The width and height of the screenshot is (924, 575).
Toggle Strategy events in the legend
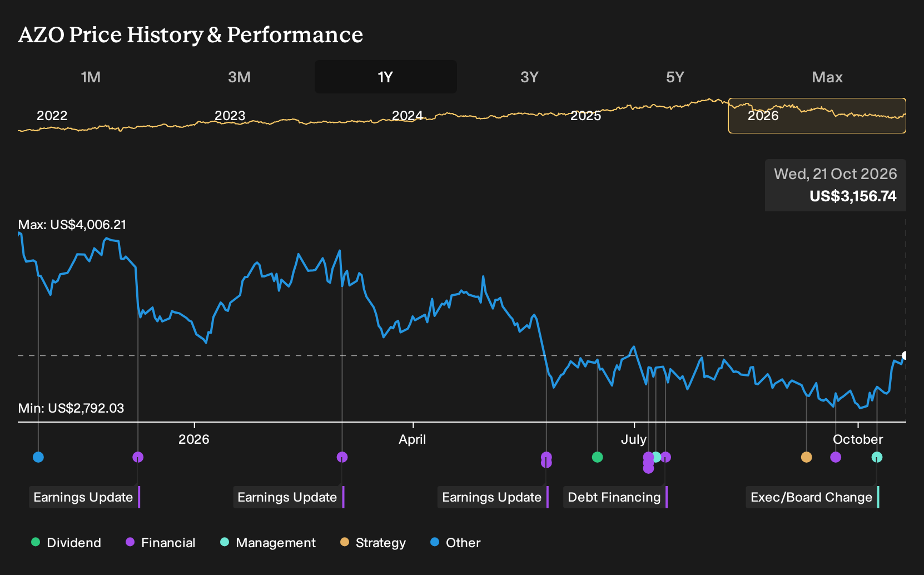tap(373, 543)
